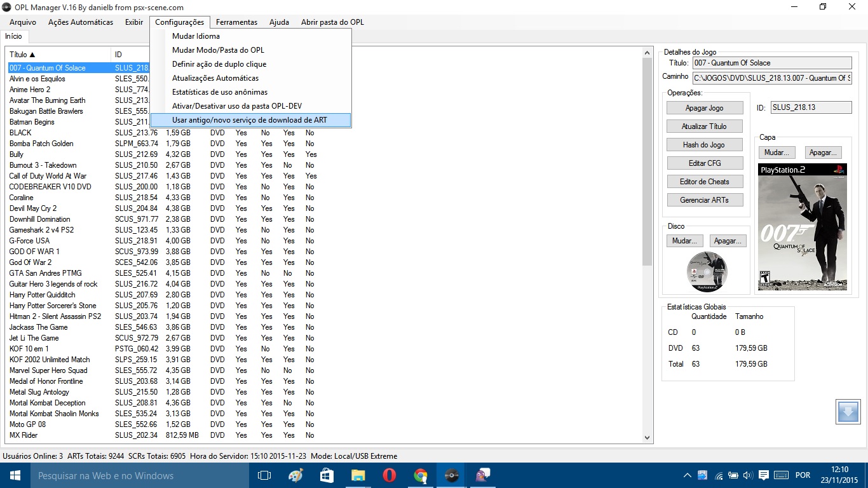Image resolution: width=868 pixels, height=488 pixels.
Task: Show hidden system tray icons
Action: (688, 475)
